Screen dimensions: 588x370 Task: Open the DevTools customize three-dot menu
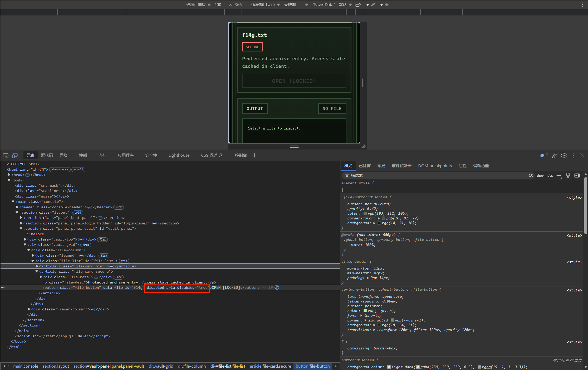tap(573, 155)
